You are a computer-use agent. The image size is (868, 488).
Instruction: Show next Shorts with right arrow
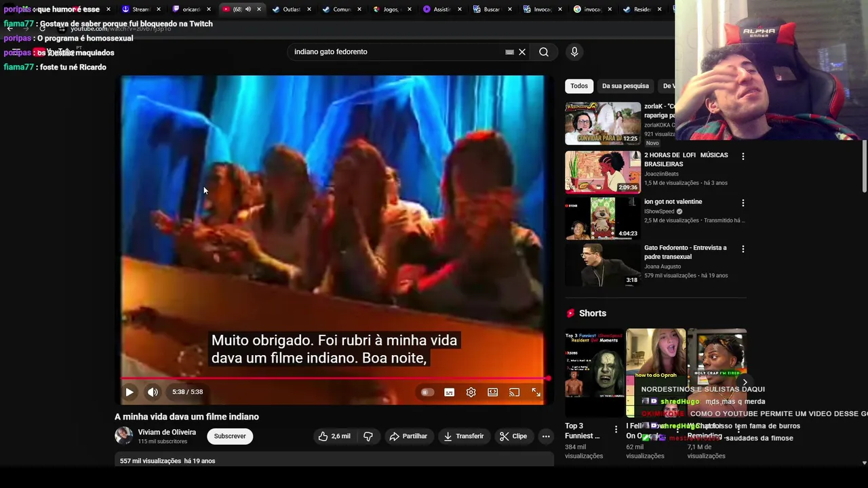(x=745, y=383)
